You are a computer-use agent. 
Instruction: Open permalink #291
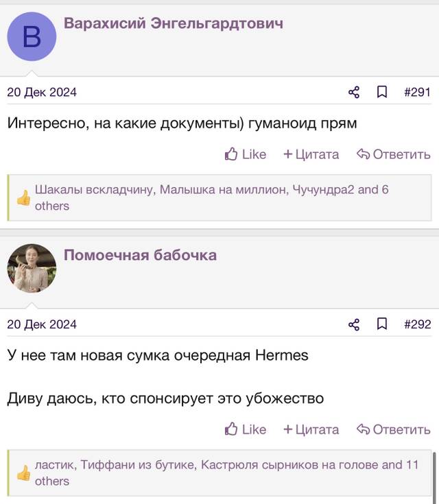pos(417,93)
